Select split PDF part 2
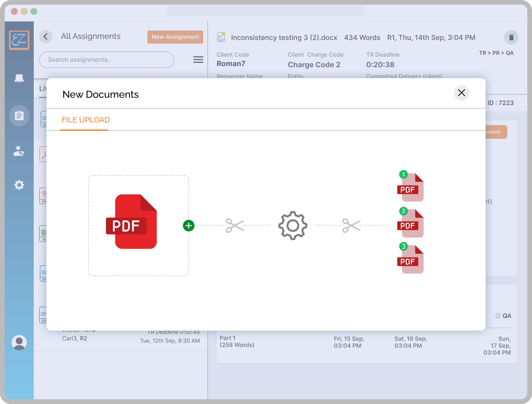This screenshot has height=404, width=532. pyautogui.click(x=411, y=223)
